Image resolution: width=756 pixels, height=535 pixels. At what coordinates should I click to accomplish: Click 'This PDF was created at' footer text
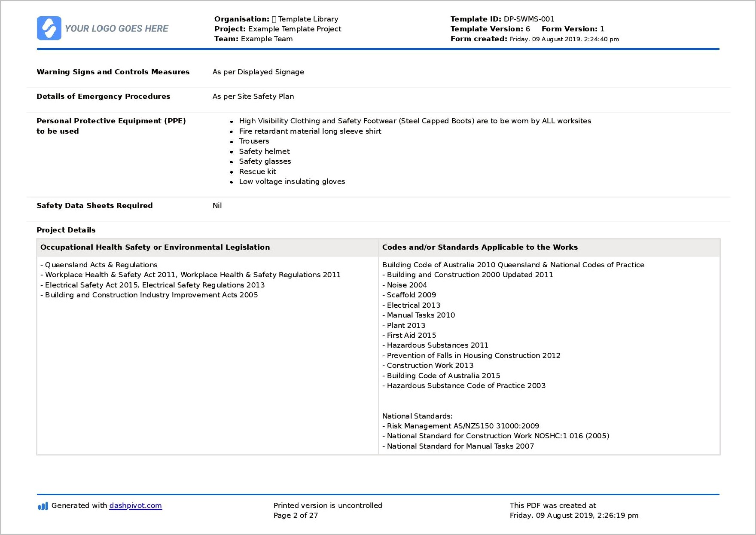(x=553, y=505)
